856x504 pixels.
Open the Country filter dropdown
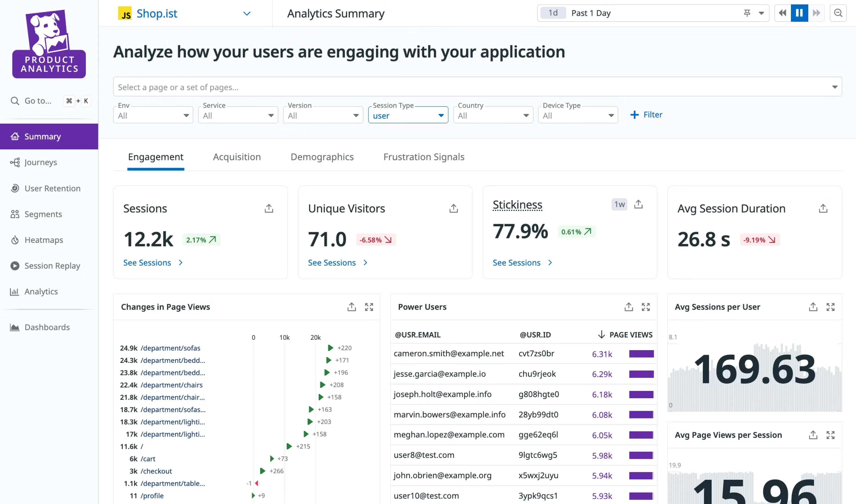493,115
